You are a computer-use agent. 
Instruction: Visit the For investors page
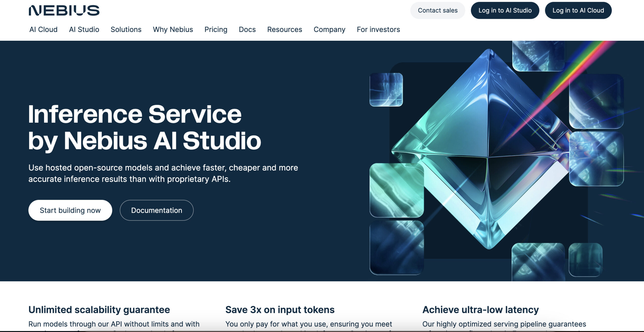coord(378,29)
